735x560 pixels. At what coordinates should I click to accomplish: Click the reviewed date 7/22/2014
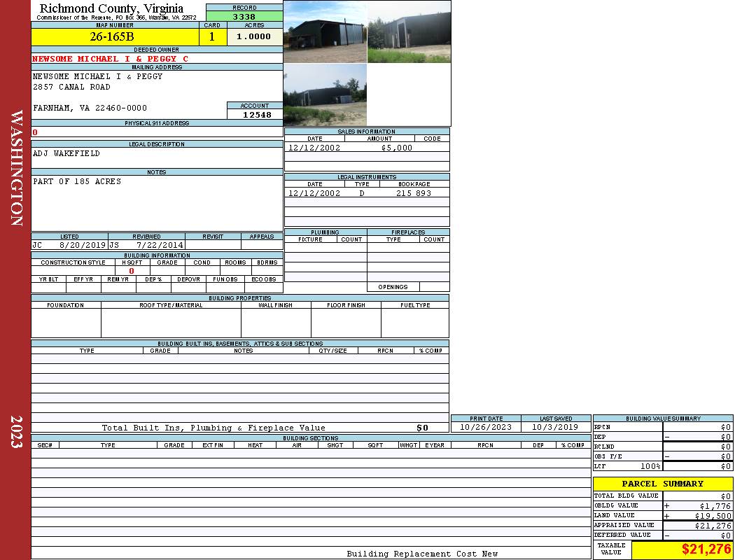click(x=160, y=246)
